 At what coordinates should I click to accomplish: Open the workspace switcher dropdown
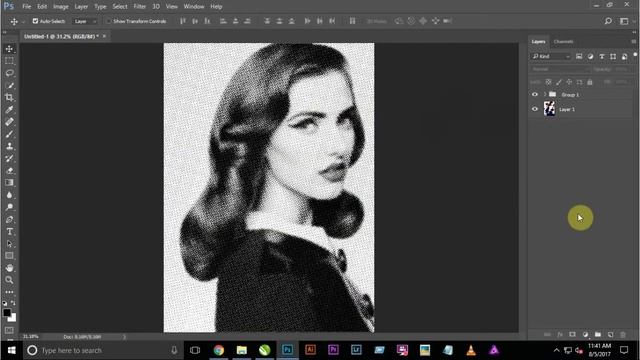tap(624, 21)
